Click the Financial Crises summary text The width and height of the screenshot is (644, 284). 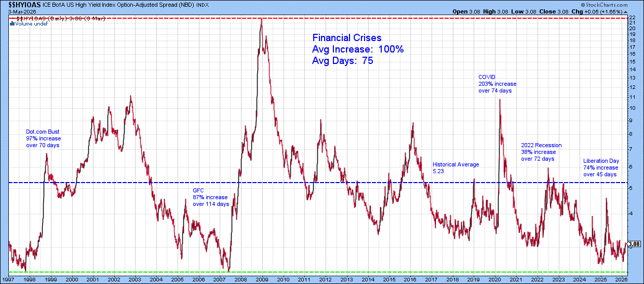pos(357,49)
